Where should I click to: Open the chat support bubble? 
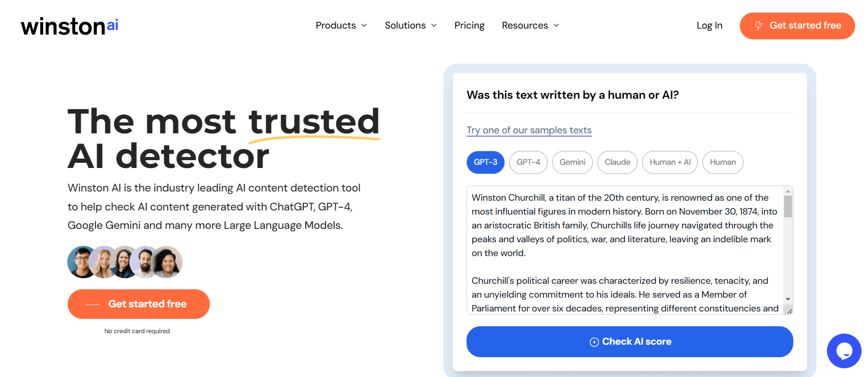click(844, 351)
